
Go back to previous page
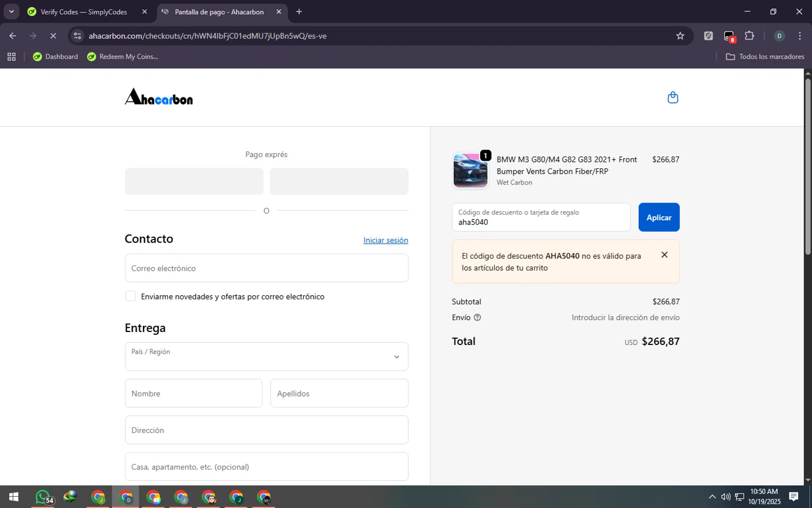13,36
